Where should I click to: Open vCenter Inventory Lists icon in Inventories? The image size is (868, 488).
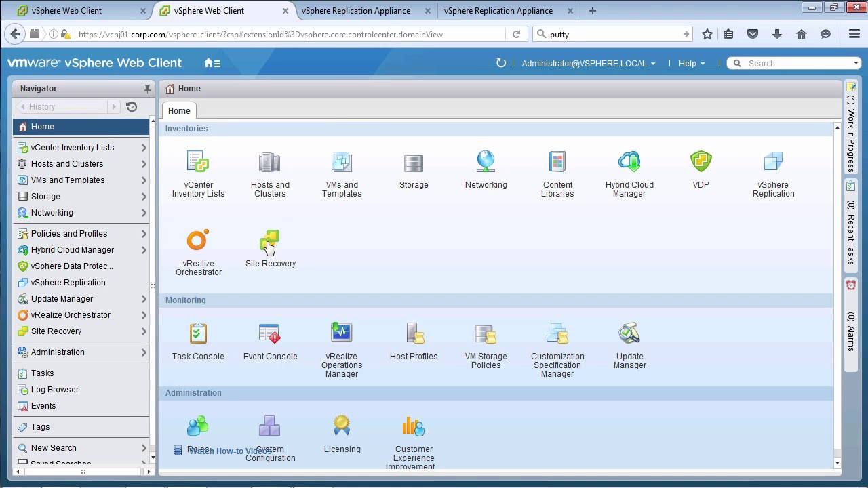point(198,162)
